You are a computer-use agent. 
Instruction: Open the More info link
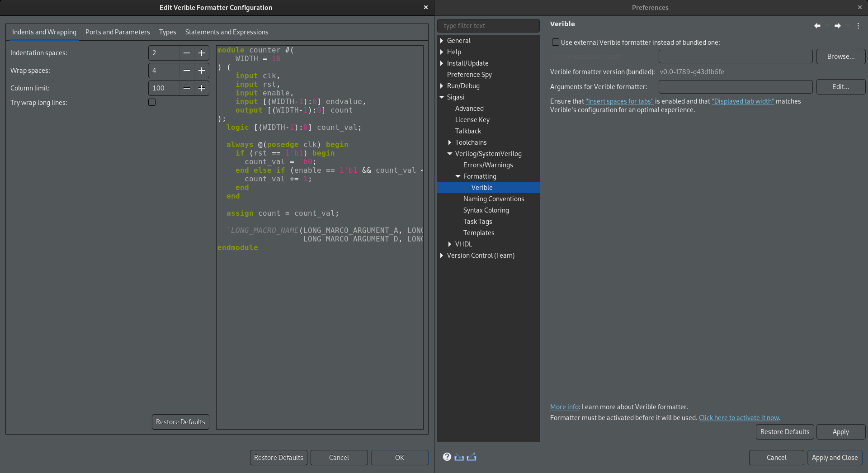(564, 407)
